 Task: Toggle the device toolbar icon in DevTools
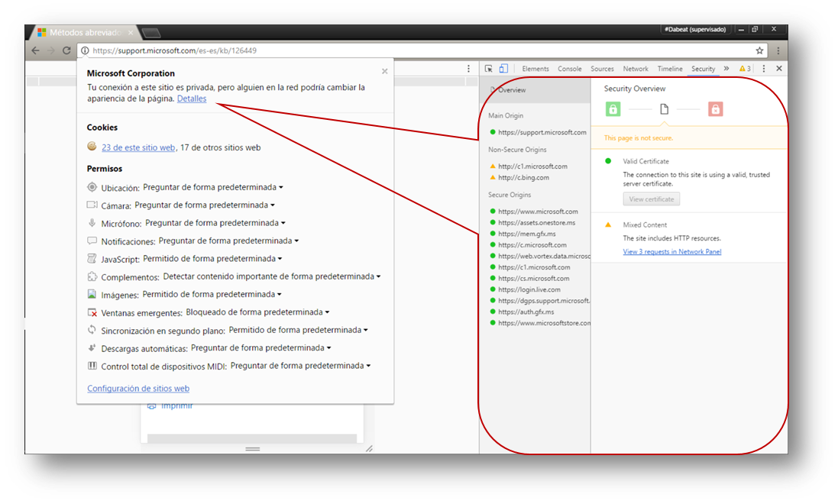503,69
